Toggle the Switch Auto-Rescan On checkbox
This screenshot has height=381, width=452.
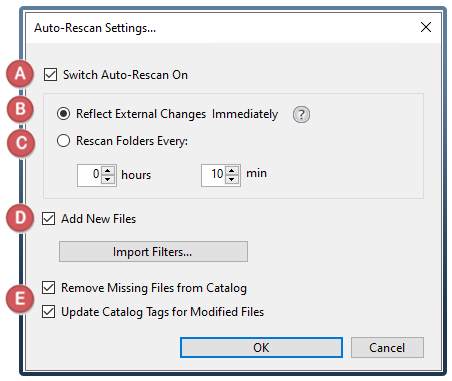pos(50,75)
